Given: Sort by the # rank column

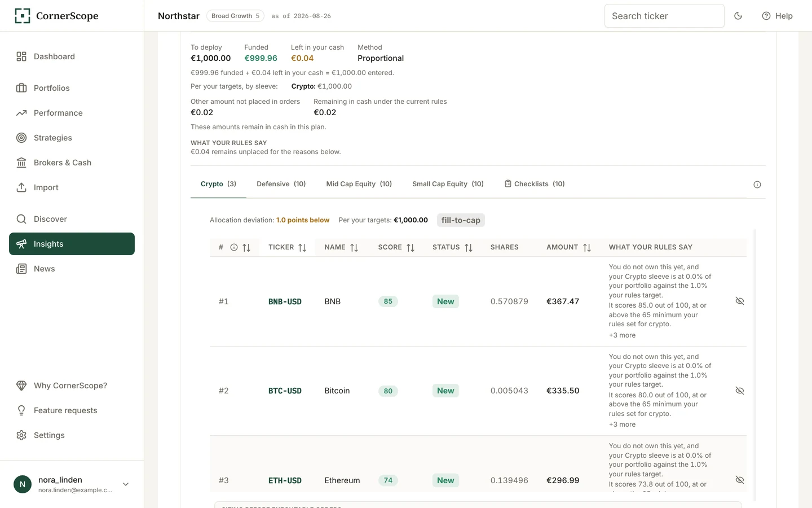Looking at the screenshot, I should 246,247.
